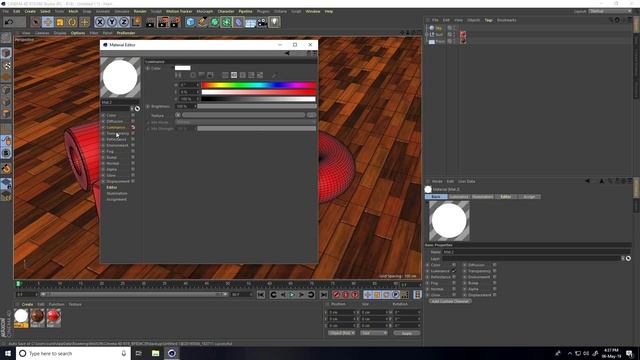Select Editor entry in Material Editor list
The width and height of the screenshot is (640, 360).
[x=111, y=187]
